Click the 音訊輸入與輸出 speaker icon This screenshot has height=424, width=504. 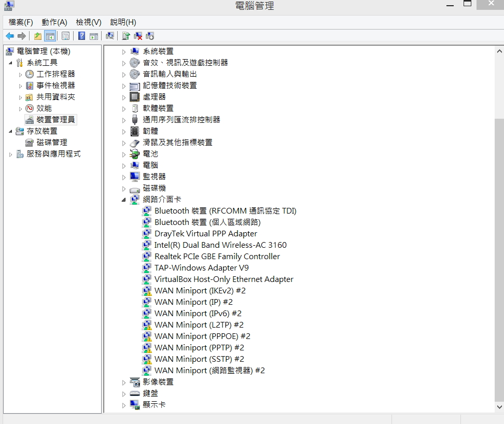[135, 74]
